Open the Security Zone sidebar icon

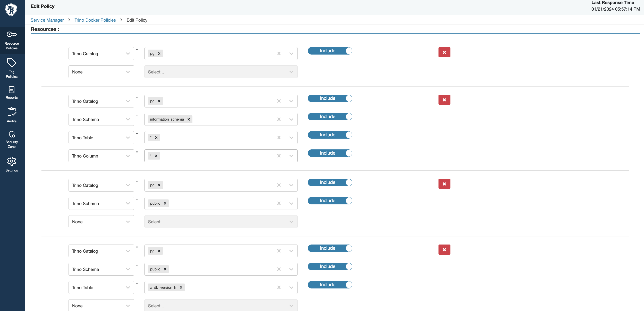click(x=11, y=134)
